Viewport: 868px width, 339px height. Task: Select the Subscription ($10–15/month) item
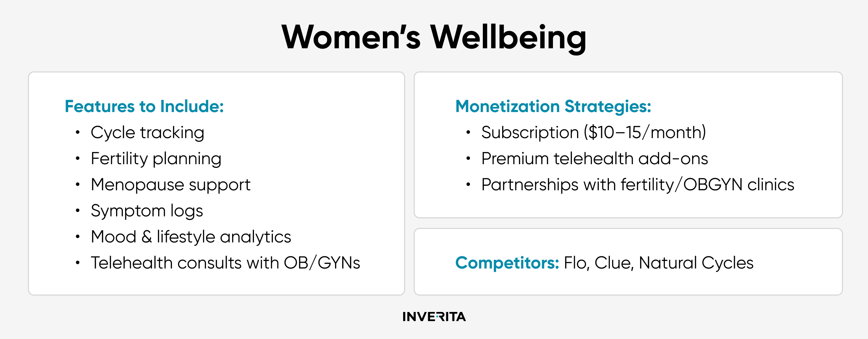tap(593, 132)
